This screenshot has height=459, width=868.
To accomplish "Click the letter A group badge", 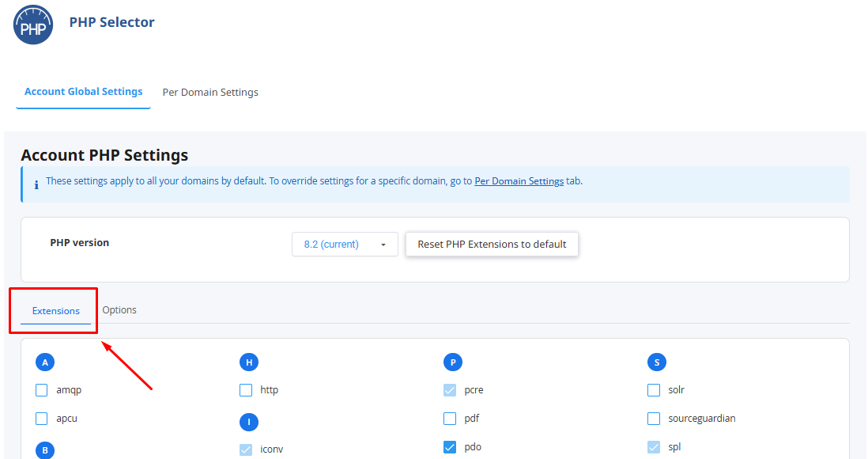I will click(x=45, y=362).
